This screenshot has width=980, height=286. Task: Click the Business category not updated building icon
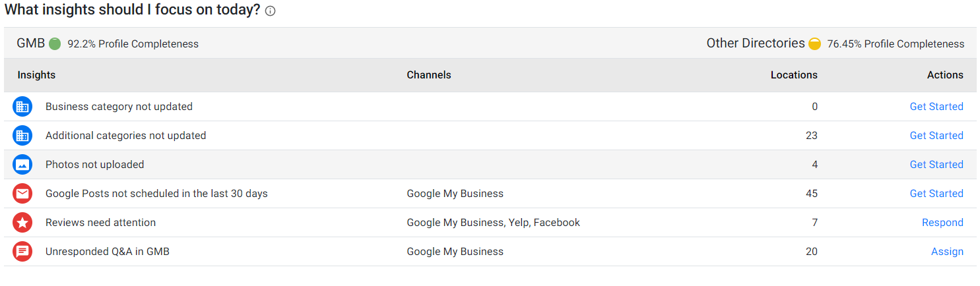22,107
